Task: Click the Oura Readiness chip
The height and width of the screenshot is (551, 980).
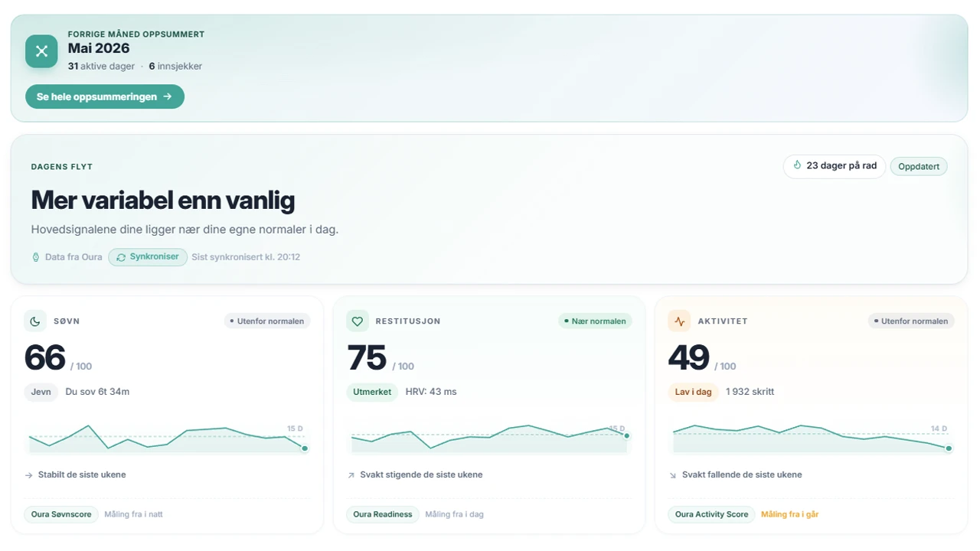Action: 383,514
